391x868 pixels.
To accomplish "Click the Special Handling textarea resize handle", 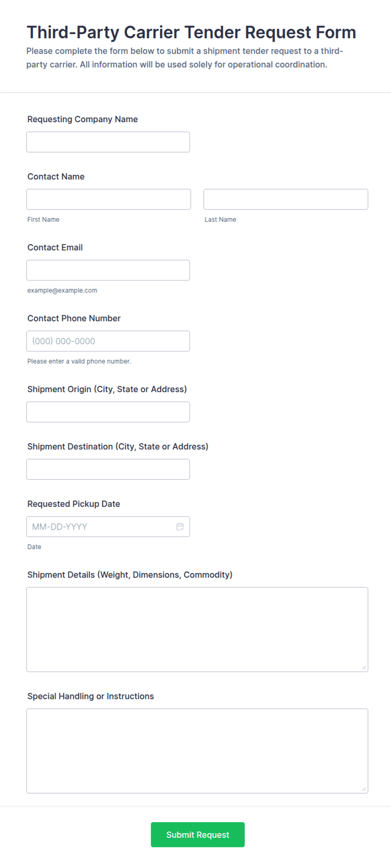I will [364, 789].
